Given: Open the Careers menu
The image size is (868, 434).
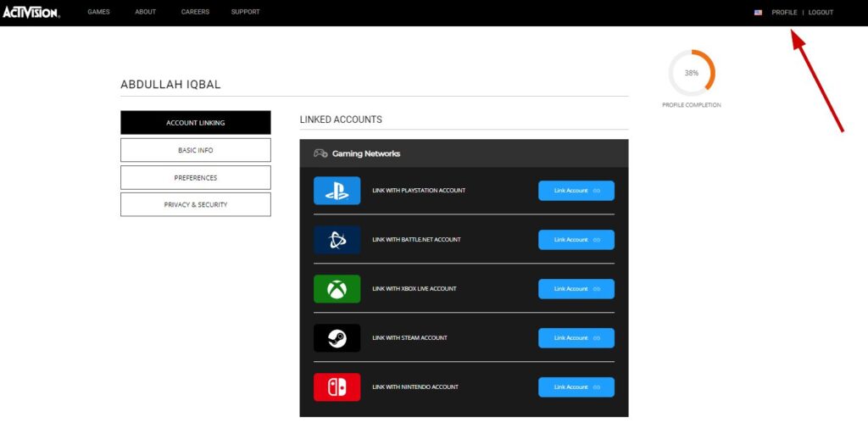Looking at the screenshot, I should (x=196, y=12).
